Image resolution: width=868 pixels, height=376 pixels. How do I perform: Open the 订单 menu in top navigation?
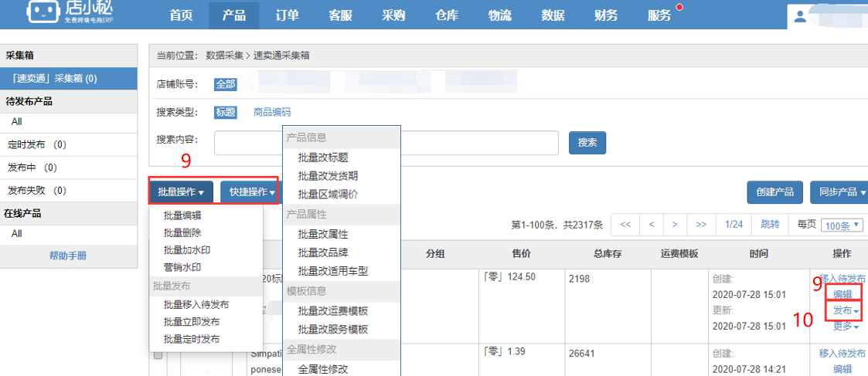288,15
